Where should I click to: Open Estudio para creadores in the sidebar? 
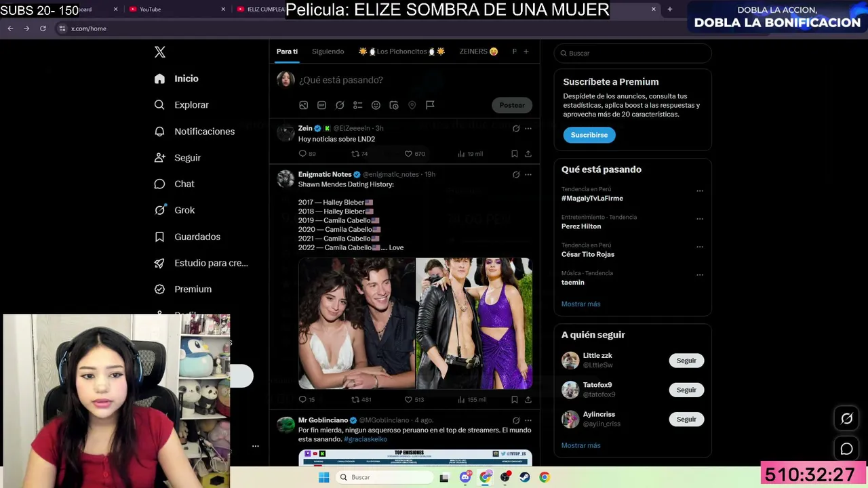201,263
